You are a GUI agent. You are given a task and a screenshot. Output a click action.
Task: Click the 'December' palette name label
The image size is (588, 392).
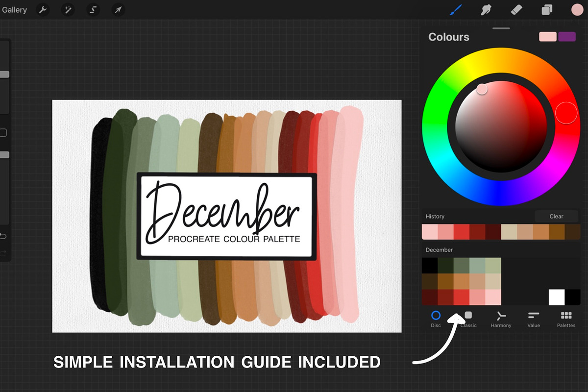point(439,250)
